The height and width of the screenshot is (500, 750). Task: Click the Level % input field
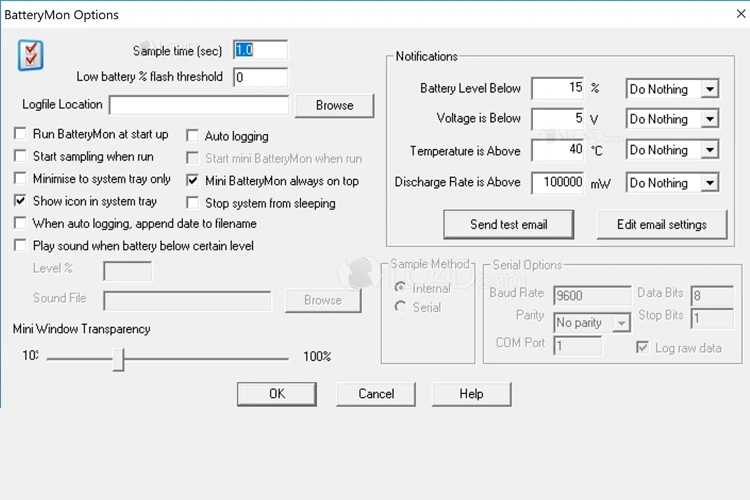(128, 271)
